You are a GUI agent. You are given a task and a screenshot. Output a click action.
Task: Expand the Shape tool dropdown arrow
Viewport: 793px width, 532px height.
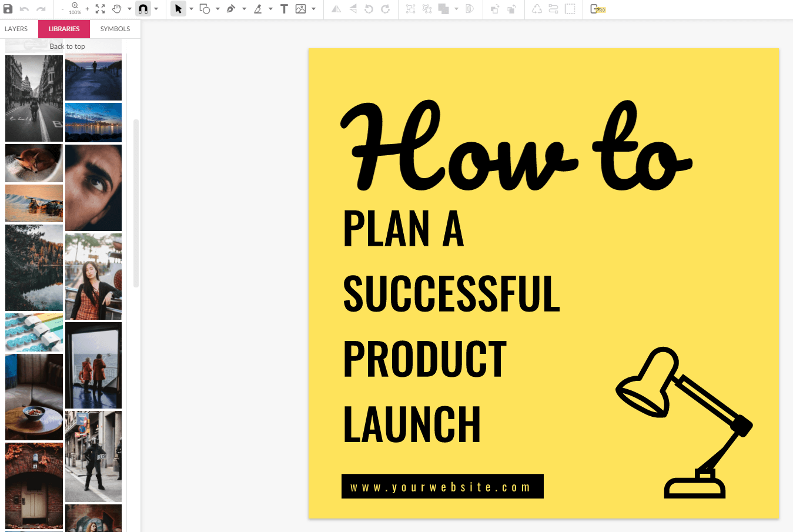218,9
